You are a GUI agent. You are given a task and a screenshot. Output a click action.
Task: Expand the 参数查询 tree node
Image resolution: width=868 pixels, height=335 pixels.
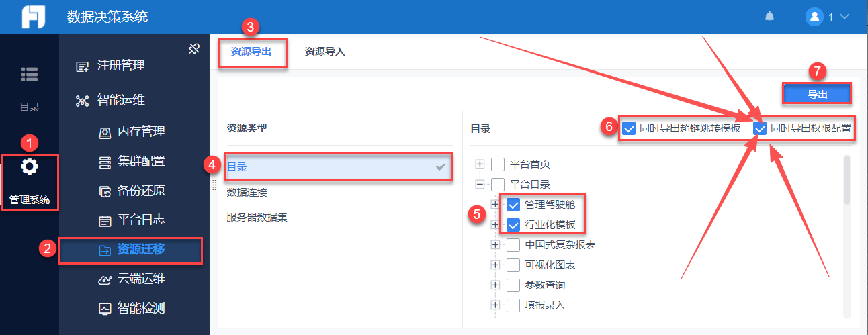click(495, 285)
